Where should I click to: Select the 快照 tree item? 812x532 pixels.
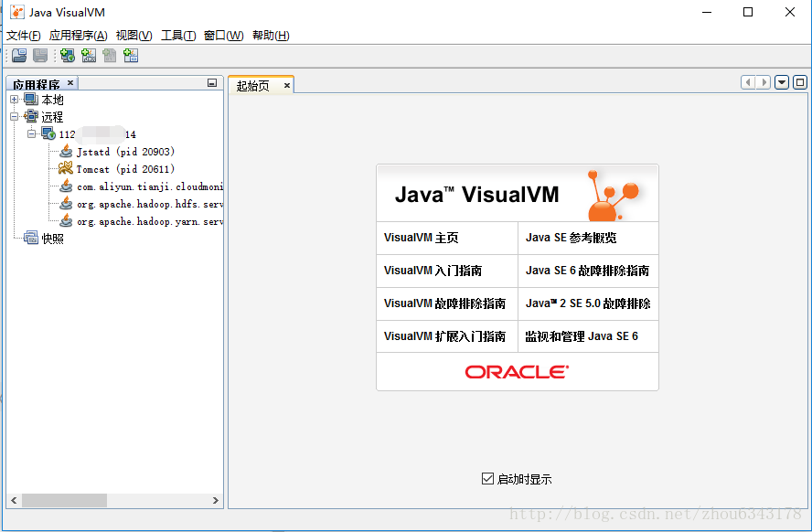click(53, 239)
